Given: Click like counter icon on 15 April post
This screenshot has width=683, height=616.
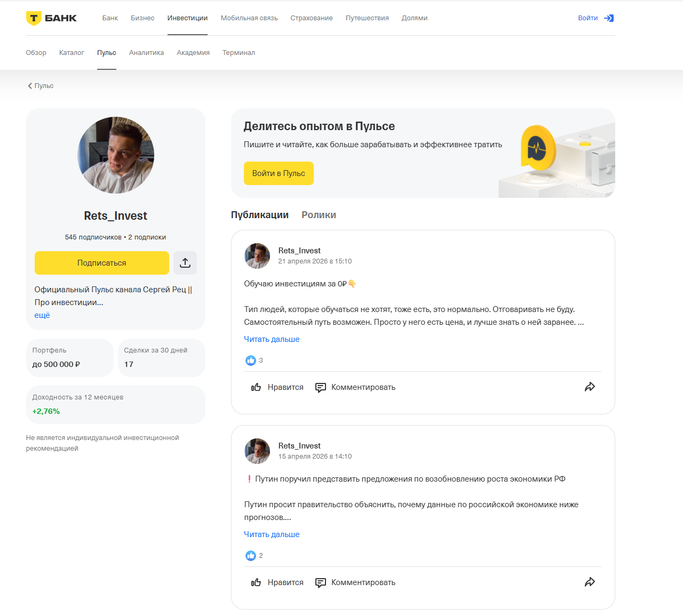Looking at the screenshot, I should click(251, 556).
